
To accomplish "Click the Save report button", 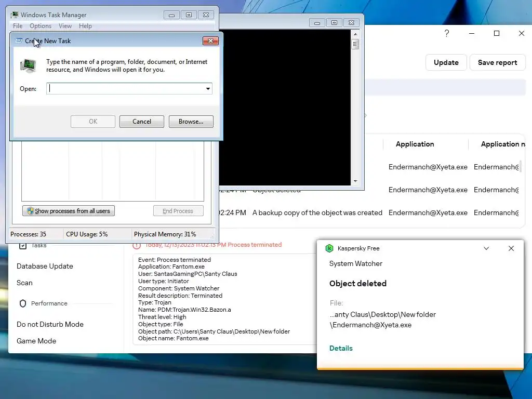I will coord(497,62).
